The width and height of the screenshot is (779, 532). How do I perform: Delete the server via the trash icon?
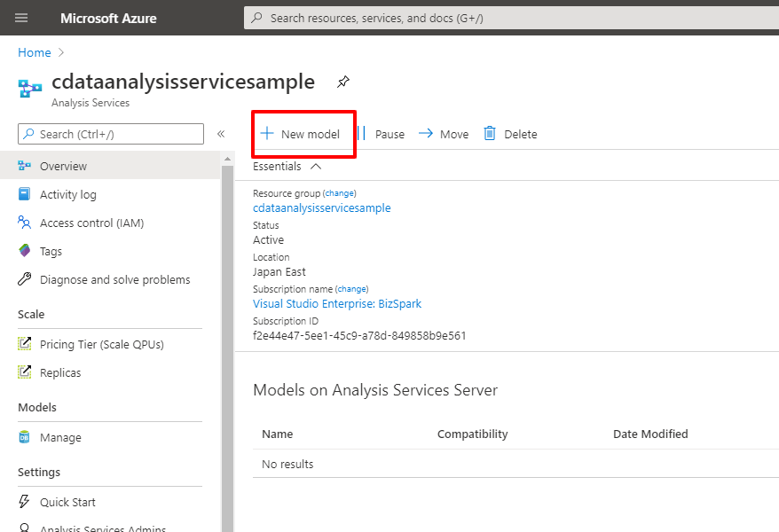point(490,134)
